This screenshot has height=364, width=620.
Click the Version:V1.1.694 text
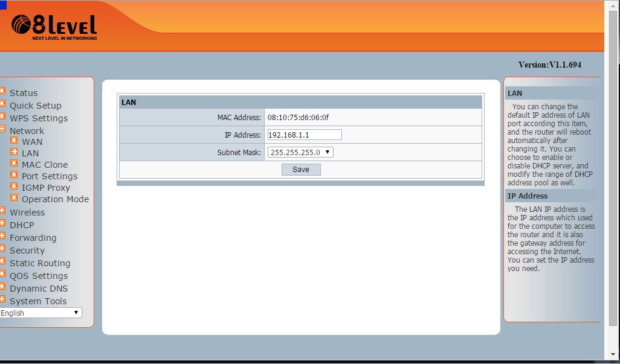(550, 65)
